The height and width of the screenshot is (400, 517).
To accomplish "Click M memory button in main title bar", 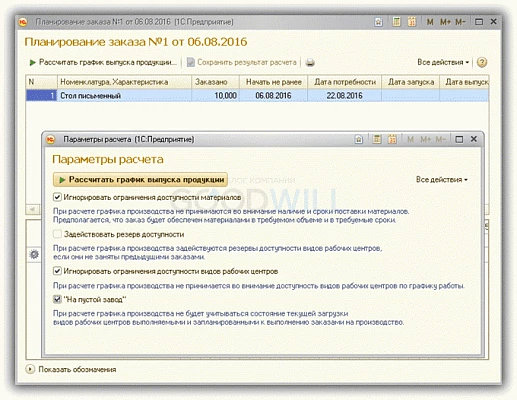I will [x=430, y=22].
